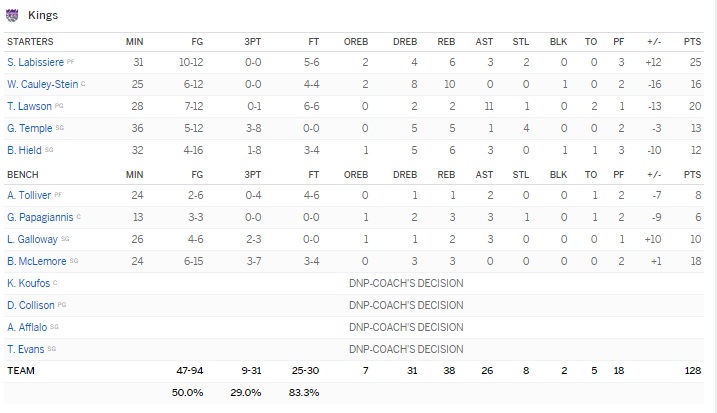Open W. Cauley-Stein's player page
717x413 pixels.
coord(41,84)
